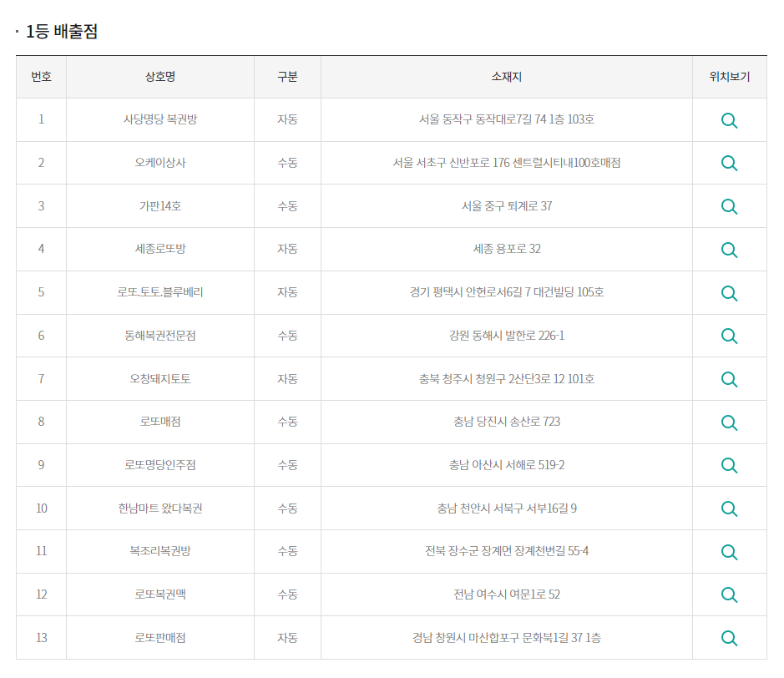Click row number 7
The image size is (784, 678).
42,379
